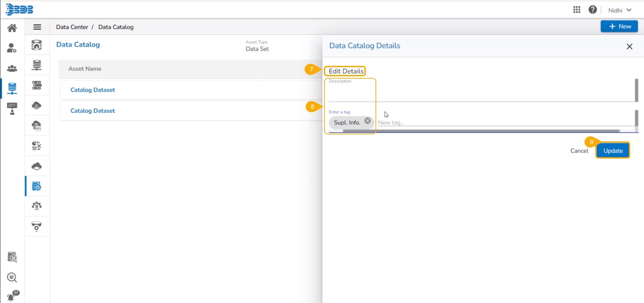The width and height of the screenshot is (644, 303).
Task: Click the New tag input field
Action: pos(503,123)
